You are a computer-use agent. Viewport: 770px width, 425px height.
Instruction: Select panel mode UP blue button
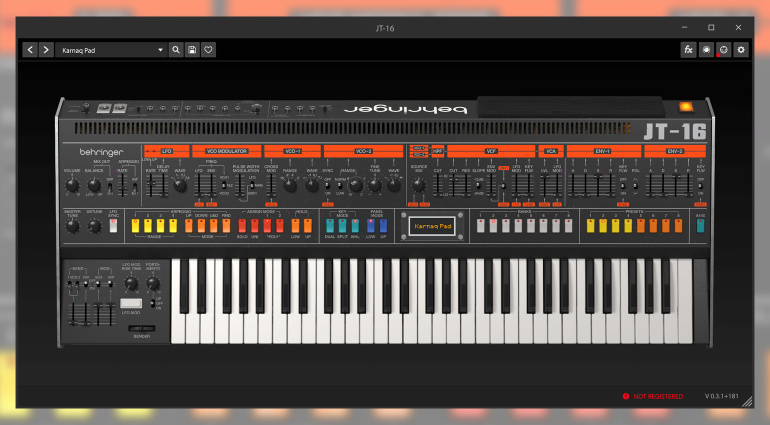pyautogui.click(x=383, y=226)
